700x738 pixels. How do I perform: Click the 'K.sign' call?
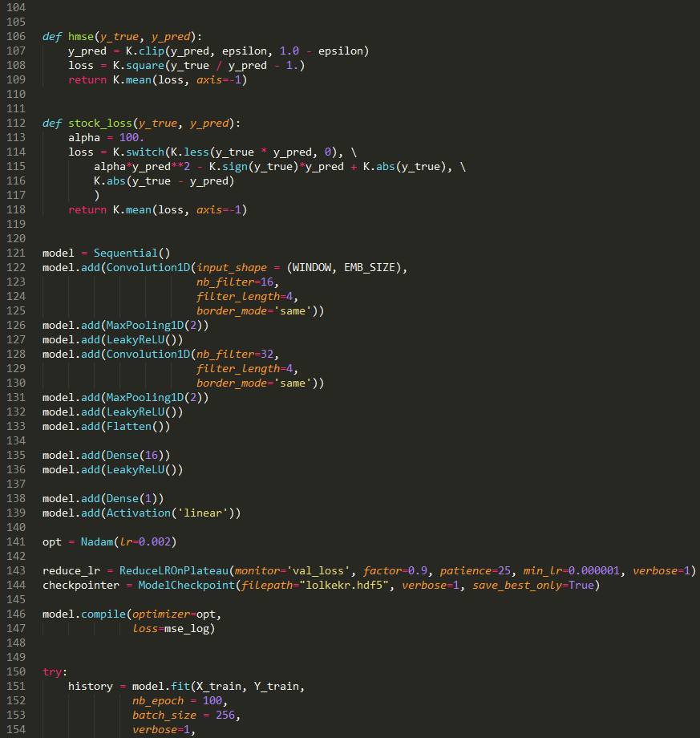(229, 167)
